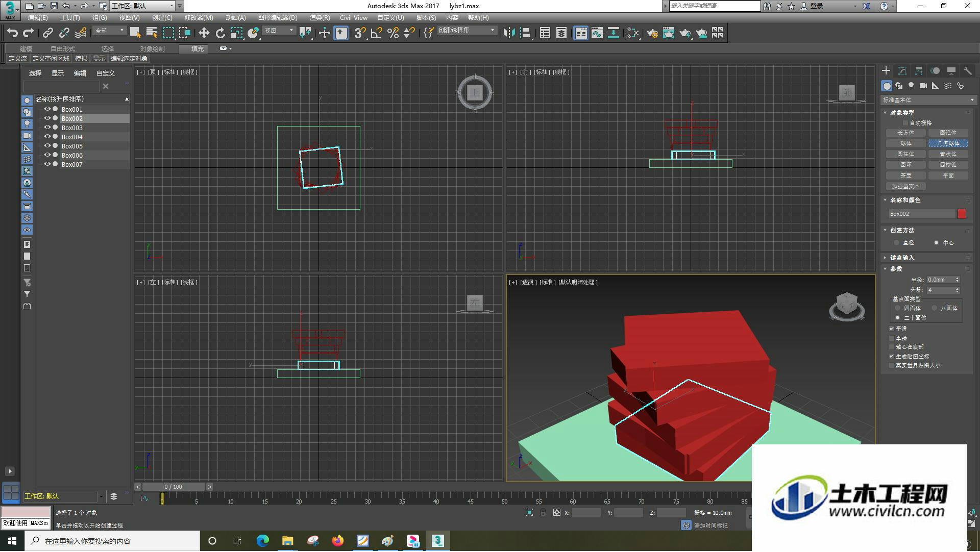This screenshot has width=980, height=552.
Task: Open the Modify panel tab icon
Action: tap(902, 71)
